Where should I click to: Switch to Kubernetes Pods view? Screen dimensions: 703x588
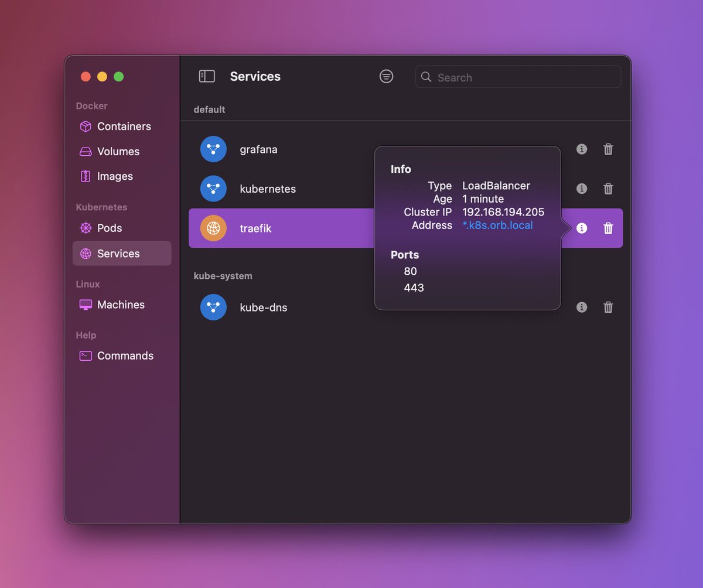pos(122,228)
